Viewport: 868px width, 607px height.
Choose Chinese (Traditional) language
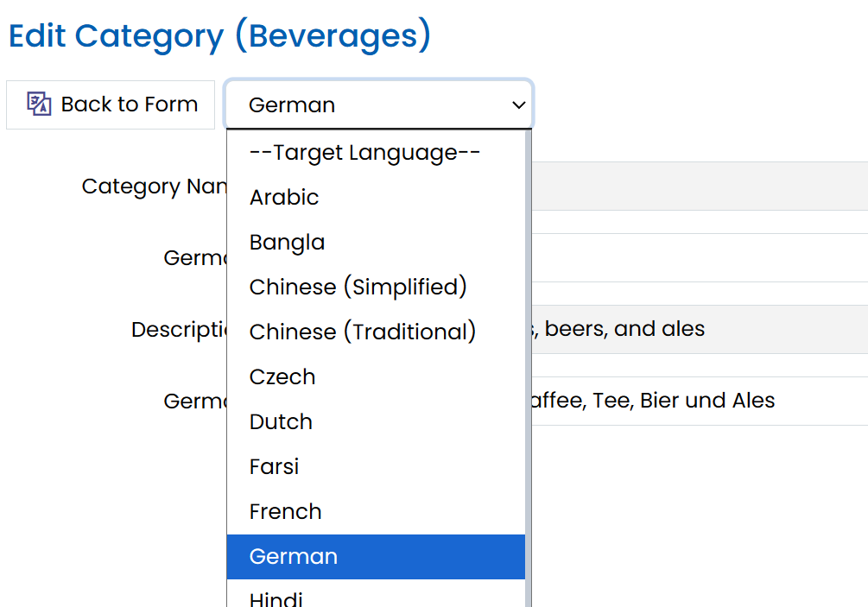(x=362, y=332)
